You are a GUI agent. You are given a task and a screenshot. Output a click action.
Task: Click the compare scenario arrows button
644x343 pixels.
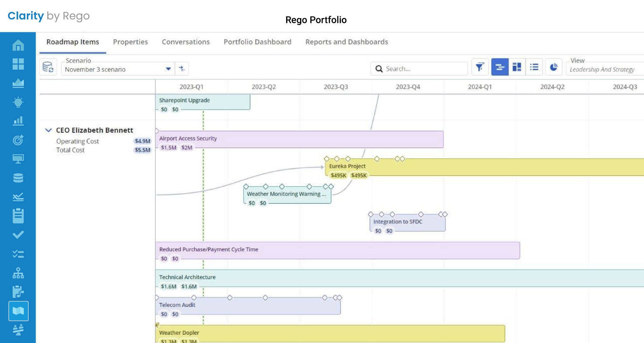(x=182, y=69)
